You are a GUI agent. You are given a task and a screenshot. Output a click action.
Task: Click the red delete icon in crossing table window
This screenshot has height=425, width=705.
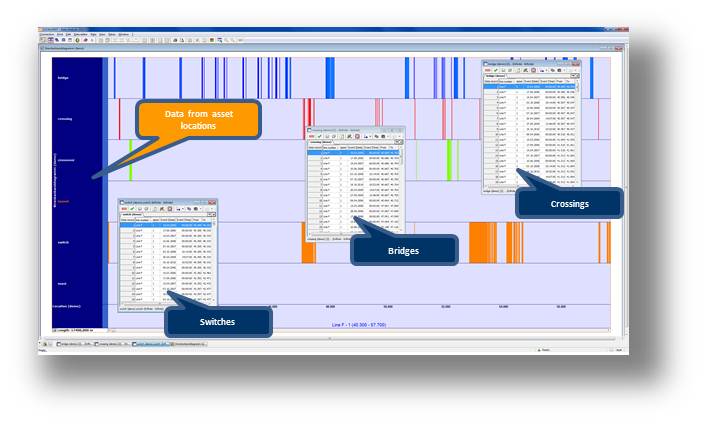(311, 135)
